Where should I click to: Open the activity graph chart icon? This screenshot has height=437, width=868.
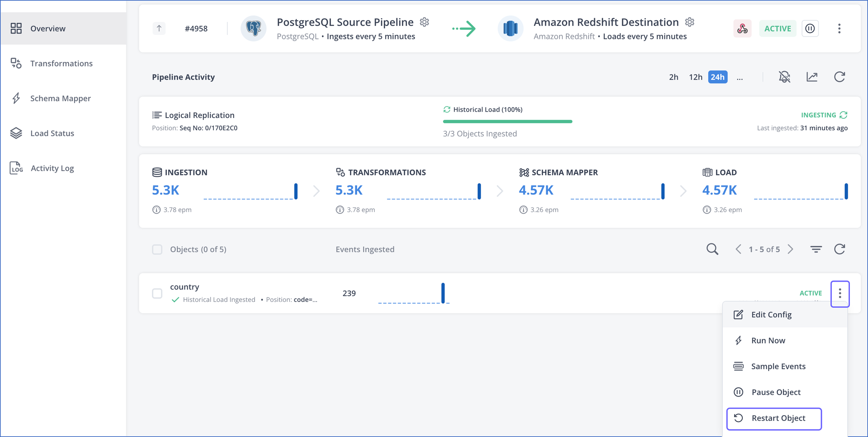[812, 77]
